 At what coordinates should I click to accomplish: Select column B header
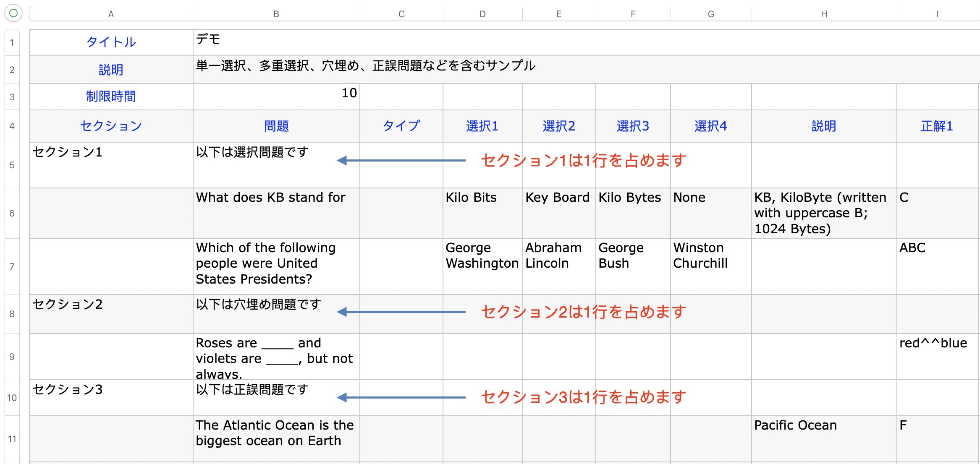276,14
